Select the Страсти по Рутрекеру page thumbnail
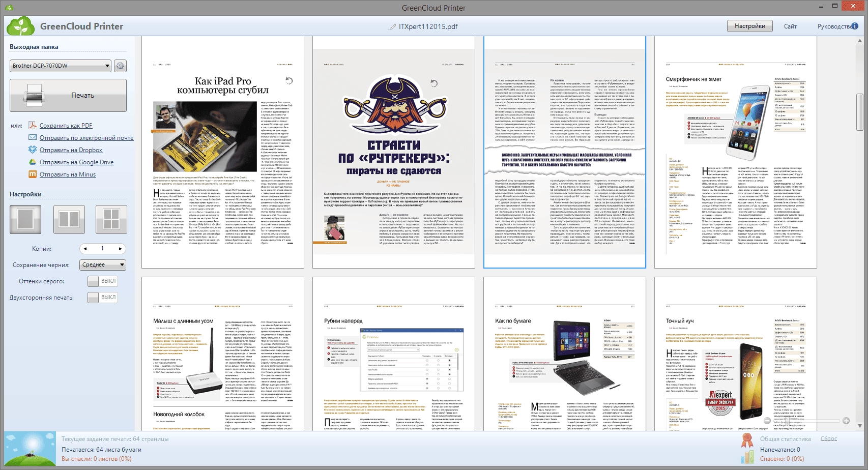The width and height of the screenshot is (868, 470). [x=394, y=152]
